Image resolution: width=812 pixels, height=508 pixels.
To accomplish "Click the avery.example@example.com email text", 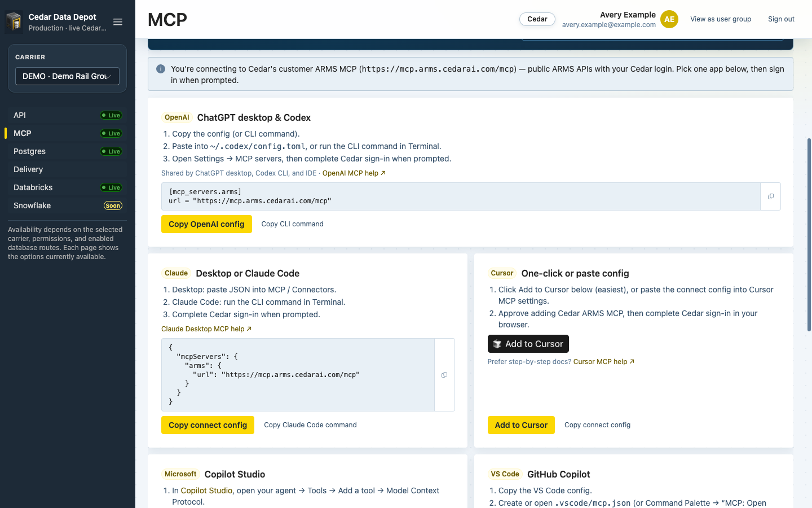I will click(609, 25).
